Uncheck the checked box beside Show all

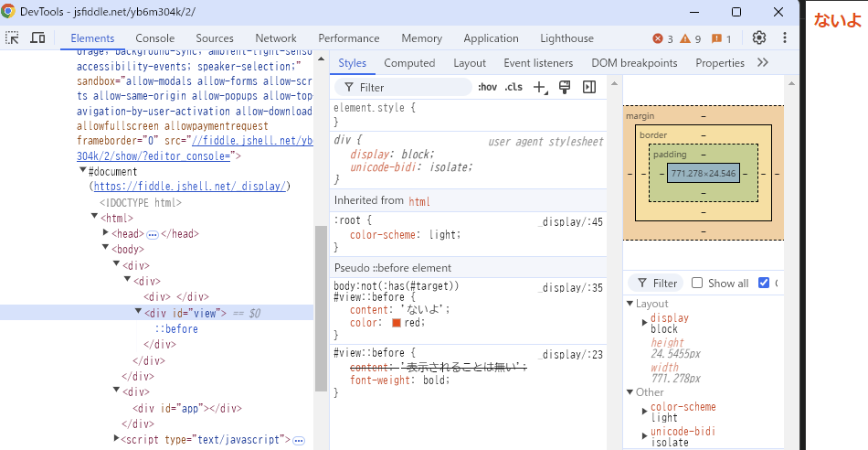coord(764,283)
